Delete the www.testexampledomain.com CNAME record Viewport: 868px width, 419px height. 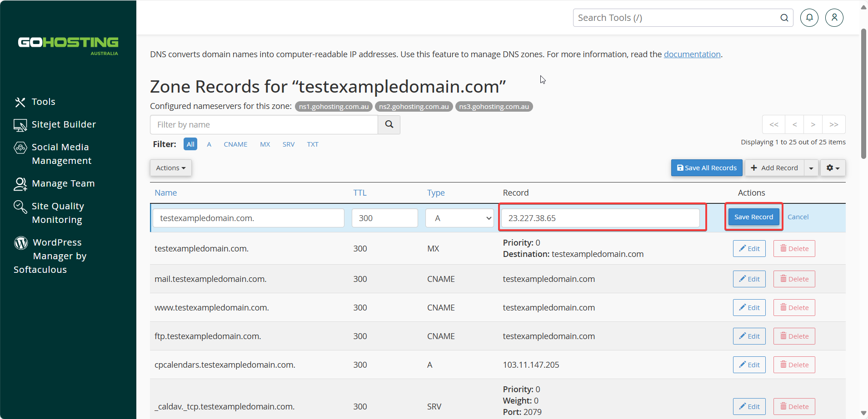click(794, 307)
